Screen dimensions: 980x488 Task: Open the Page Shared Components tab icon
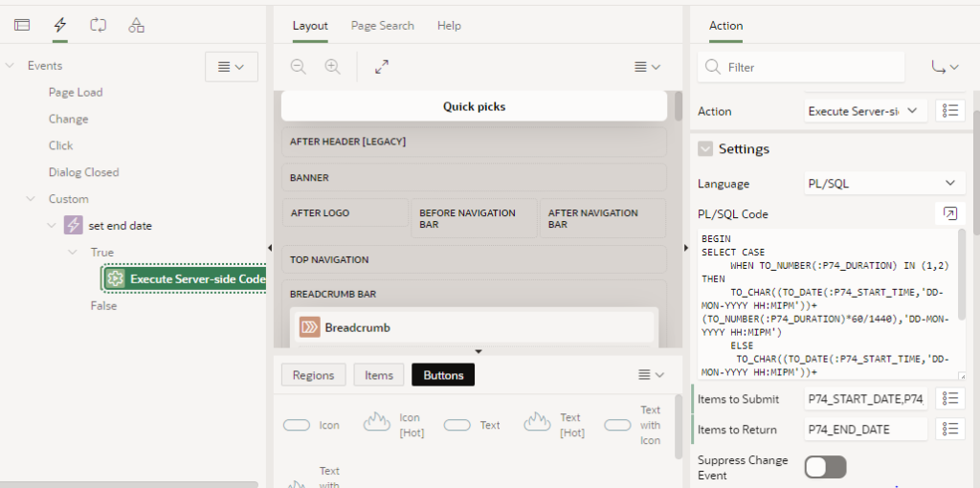point(137,25)
